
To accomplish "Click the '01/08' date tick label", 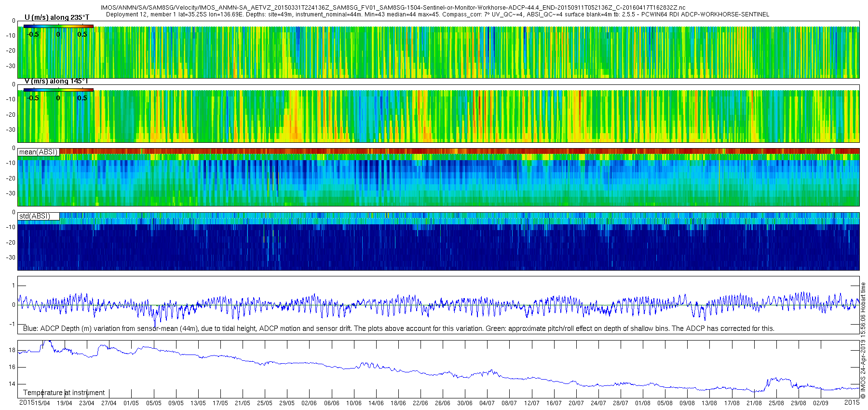I will [643, 403].
